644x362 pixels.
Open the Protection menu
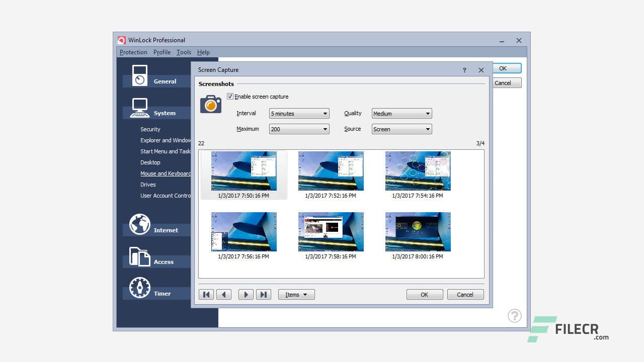tap(133, 52)
